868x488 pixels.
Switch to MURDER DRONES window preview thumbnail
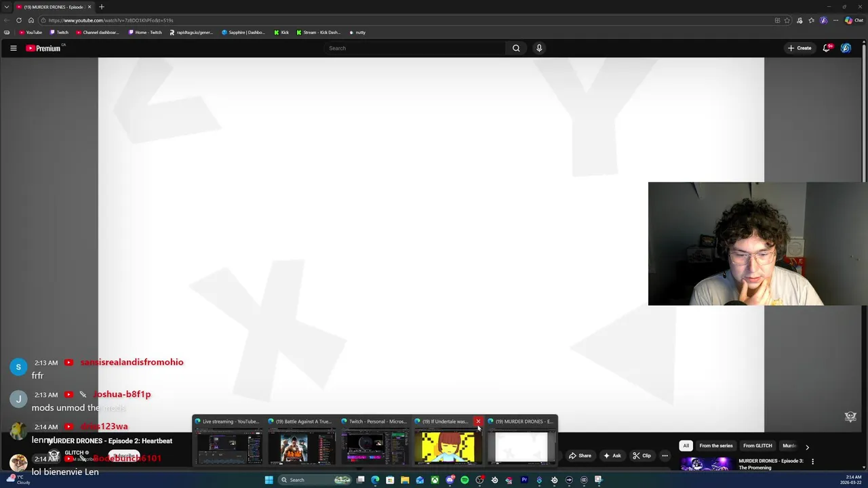coord(521,447)
